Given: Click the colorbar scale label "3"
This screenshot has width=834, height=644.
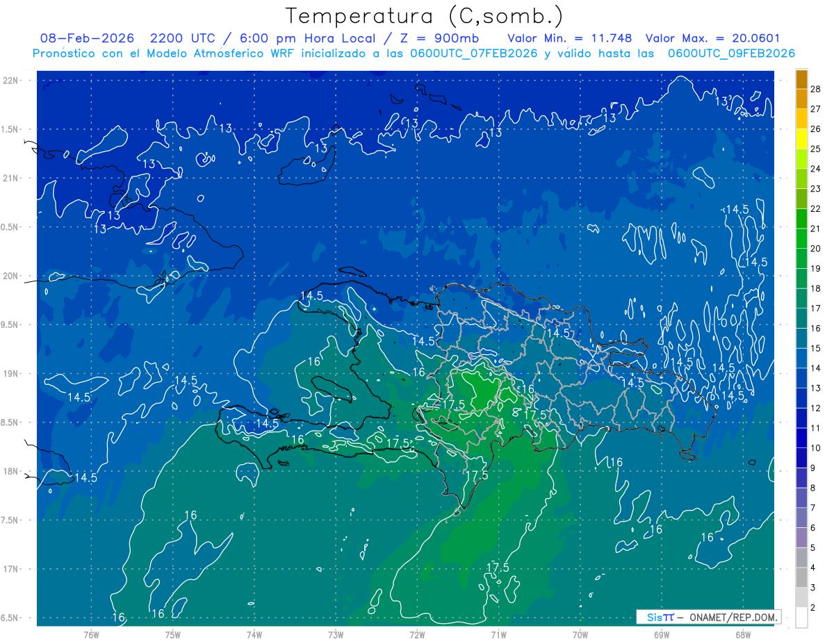Looking at the screenshot, I should click(813, 588).
